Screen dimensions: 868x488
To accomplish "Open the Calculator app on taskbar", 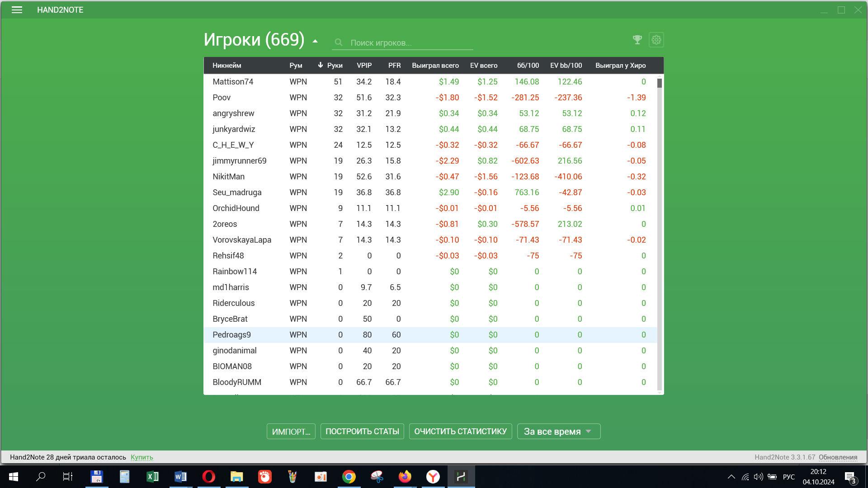I will coord(124,477).
